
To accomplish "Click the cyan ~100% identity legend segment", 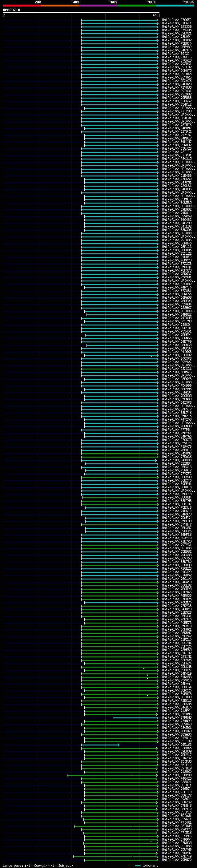I will pyautogui.click(x=175, y=6).
